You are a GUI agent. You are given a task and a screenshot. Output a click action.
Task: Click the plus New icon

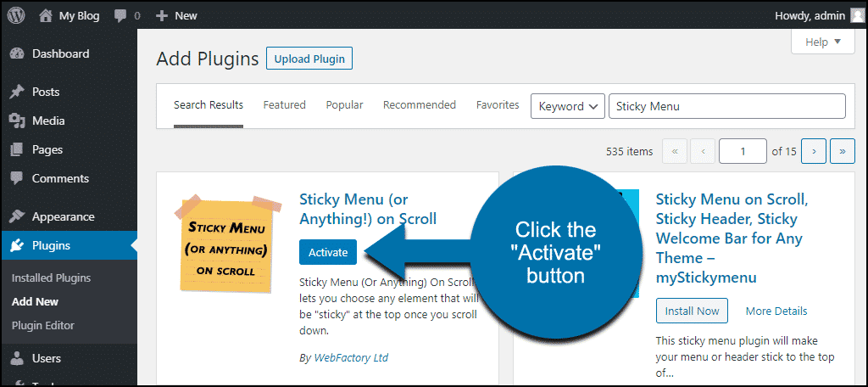coord(162,16)
